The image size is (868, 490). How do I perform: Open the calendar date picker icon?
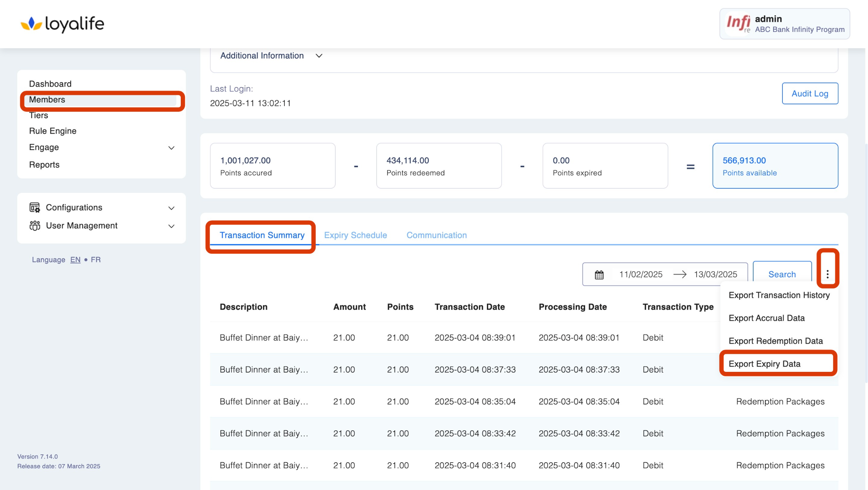(x=599, y=275)
